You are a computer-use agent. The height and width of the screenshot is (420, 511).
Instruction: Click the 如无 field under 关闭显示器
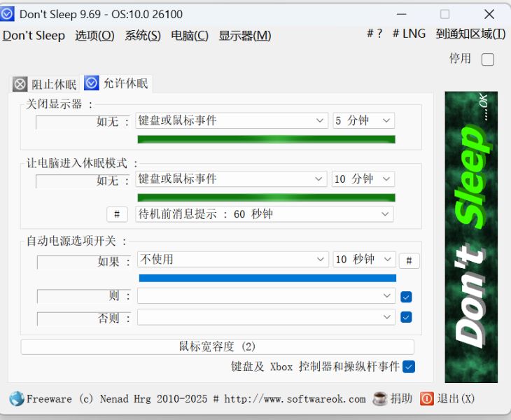click(83, 122)
